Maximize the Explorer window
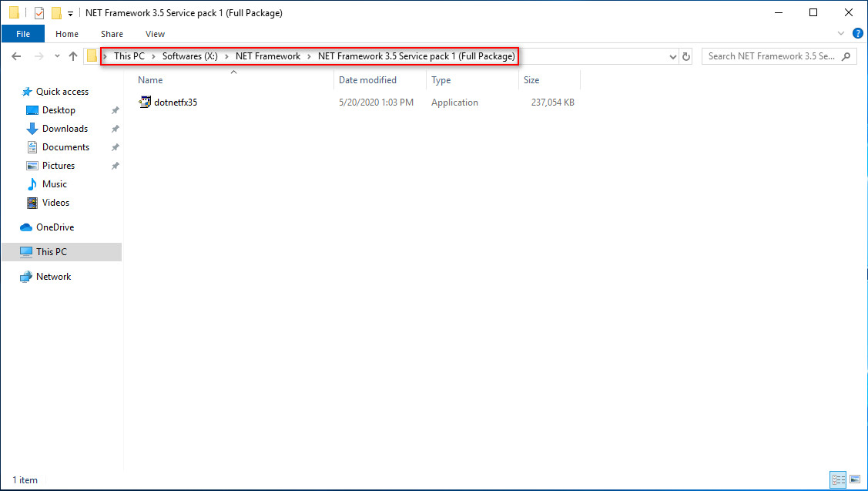The height and width of the screenshot is (491, 868). click(x=813, y=12)
